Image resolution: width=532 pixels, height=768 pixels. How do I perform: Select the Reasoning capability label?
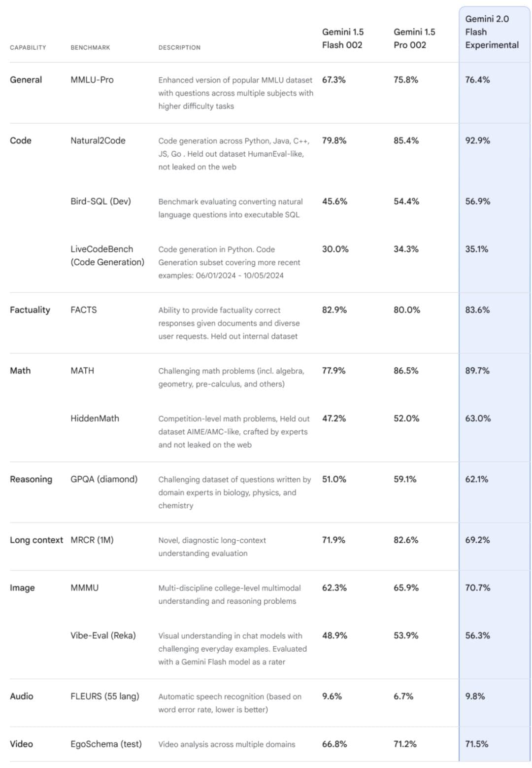click(31, 479)
